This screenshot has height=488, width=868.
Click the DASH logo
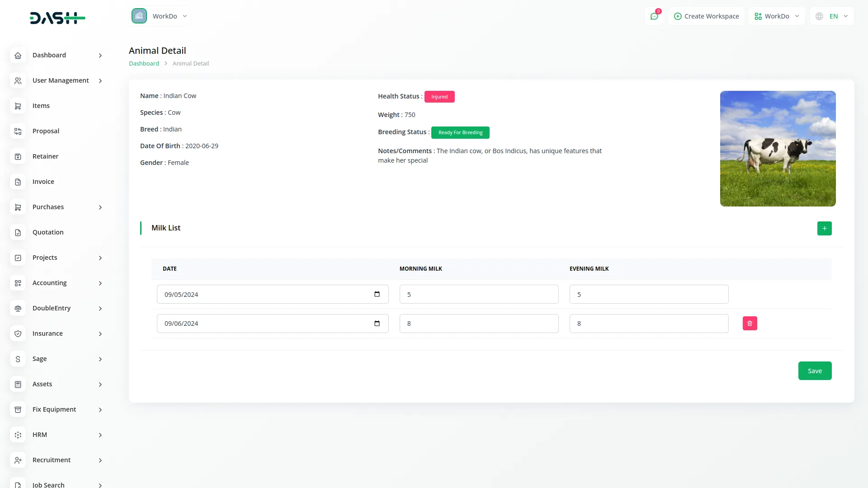tap(57, 18)
